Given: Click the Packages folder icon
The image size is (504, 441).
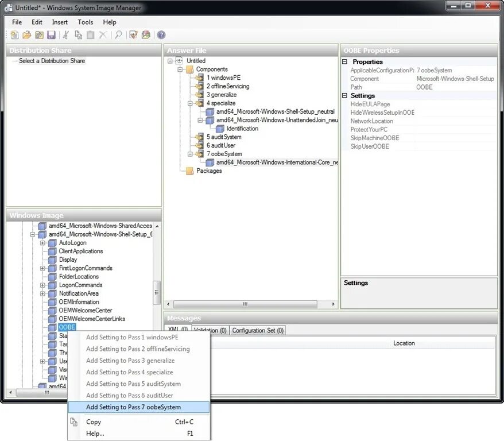Looking at the screenshot, I should [189, 171].
